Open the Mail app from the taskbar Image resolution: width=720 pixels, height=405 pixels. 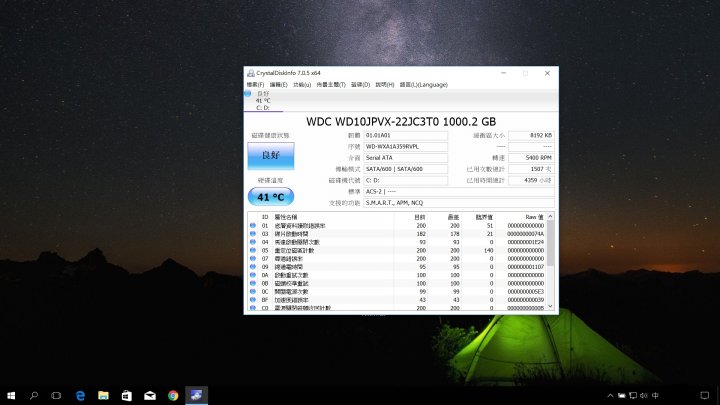click(x=150, y=395)
